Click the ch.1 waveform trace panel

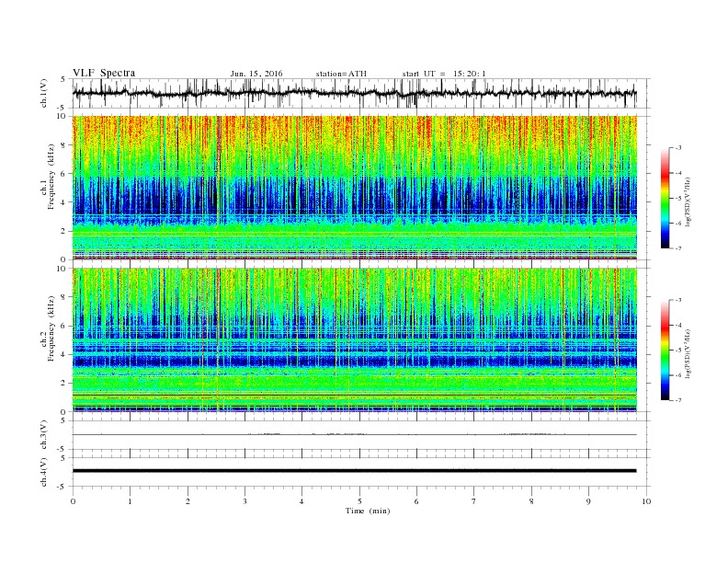(361, 93)
